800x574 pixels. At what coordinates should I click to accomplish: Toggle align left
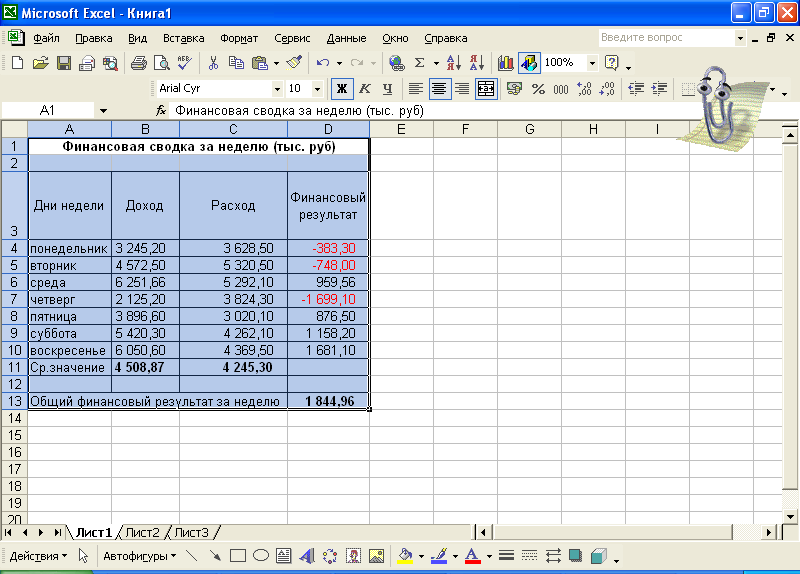(x=415, y=89)
